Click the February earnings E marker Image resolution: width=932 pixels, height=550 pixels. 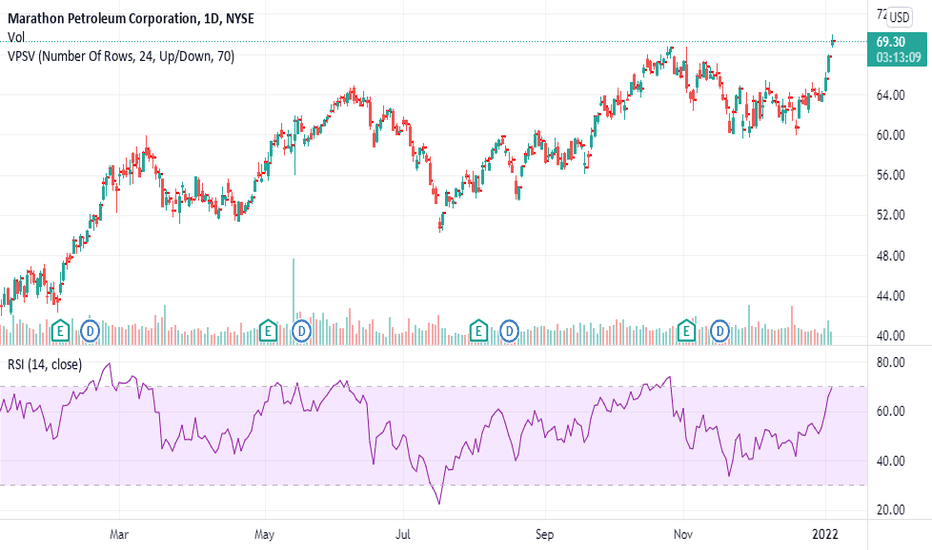pos(60,331)
